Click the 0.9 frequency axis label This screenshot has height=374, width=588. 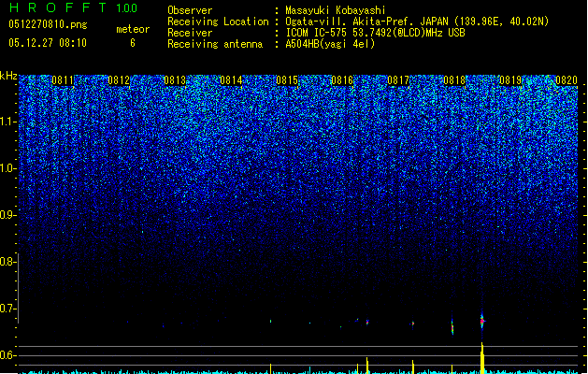coord(7,215)
